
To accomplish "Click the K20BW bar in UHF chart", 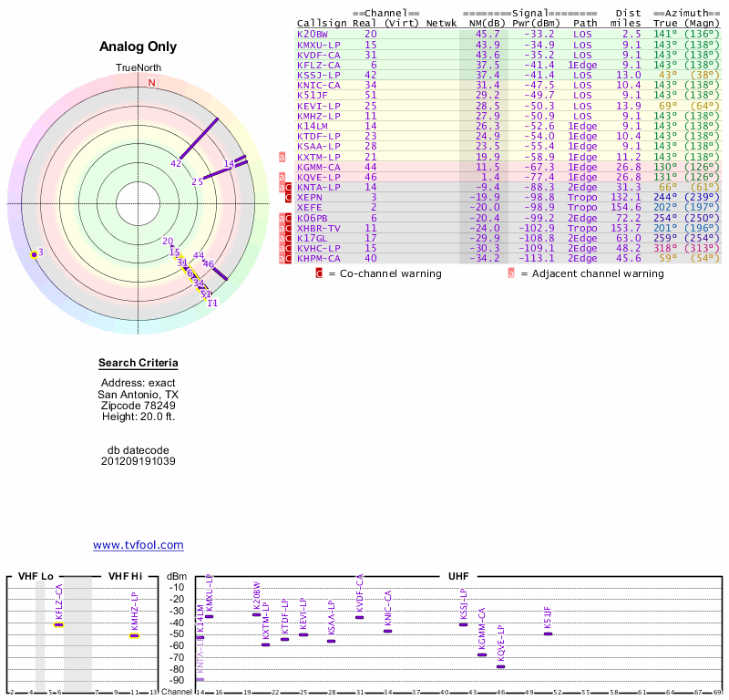I will tap(257, 614).
